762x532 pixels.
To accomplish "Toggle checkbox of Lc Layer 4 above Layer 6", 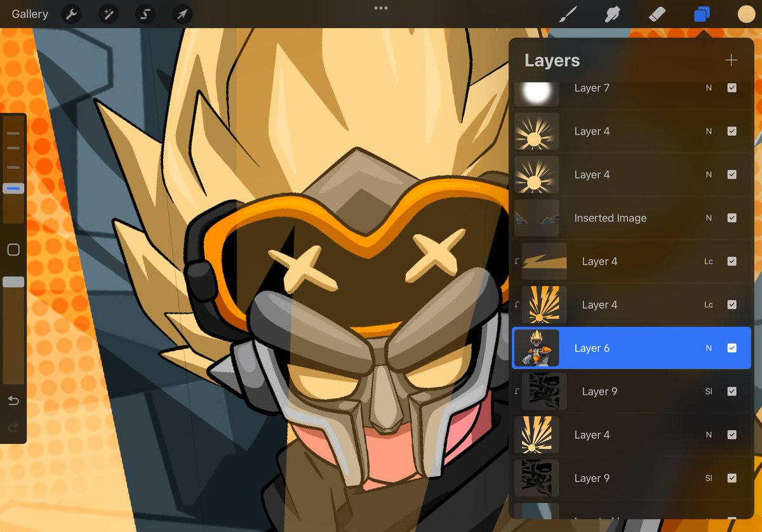I will coord(732,305).
